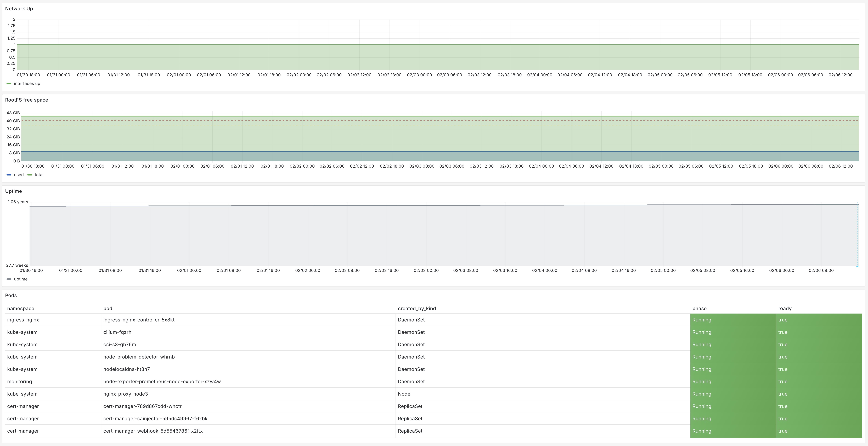Sort table by 'pod' column header
Image resolution: width=868 pixels, height=446 pixels.
pos(108,309)
